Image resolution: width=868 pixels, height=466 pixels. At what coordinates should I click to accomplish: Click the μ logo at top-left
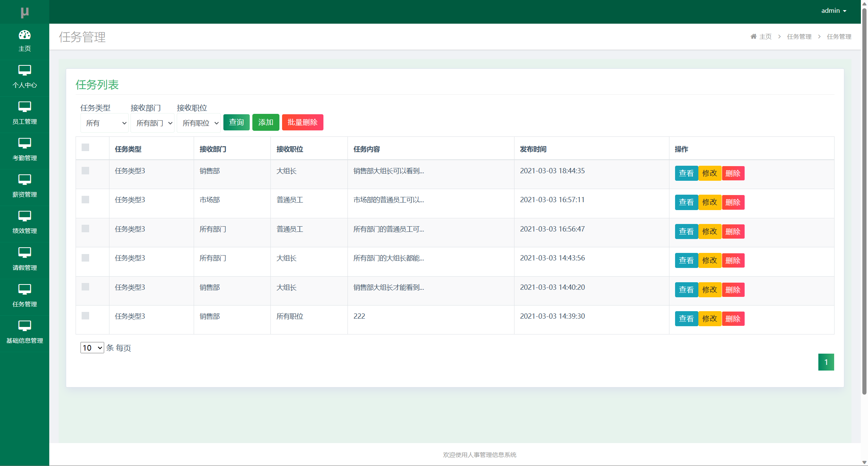coord(24,12)
